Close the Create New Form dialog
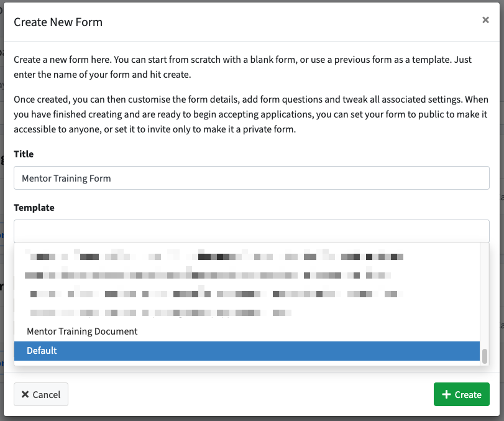This screenshot has height=421, width=504. pyautogui.click(x=485, y=20)
